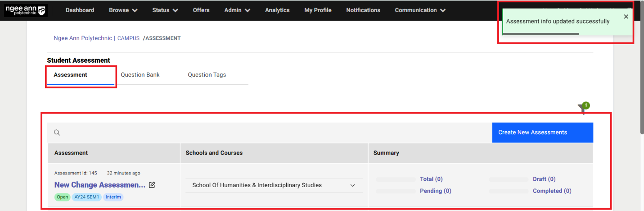Viewport: 644px width, 211px height.
Task: Go to Dashboard in navigation bar
Action: 80,10
